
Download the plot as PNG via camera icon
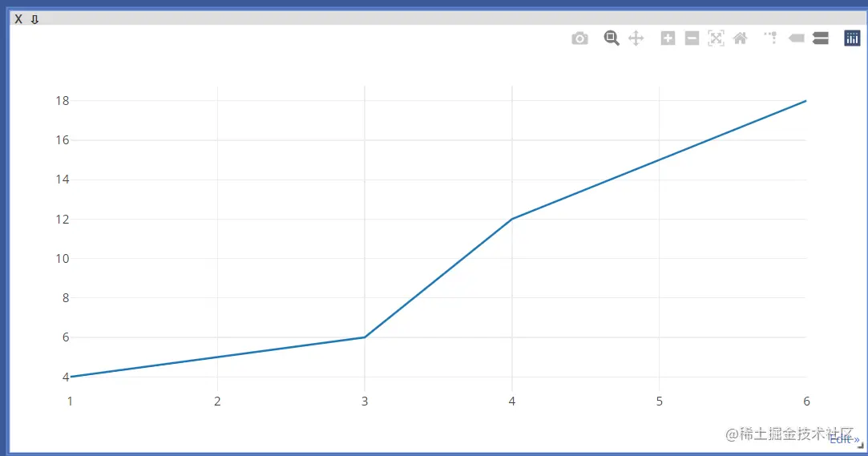pos(579,38)
